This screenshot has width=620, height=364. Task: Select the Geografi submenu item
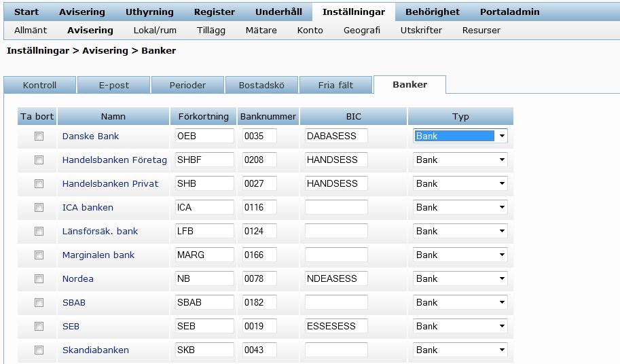click(x=362, y=30)
